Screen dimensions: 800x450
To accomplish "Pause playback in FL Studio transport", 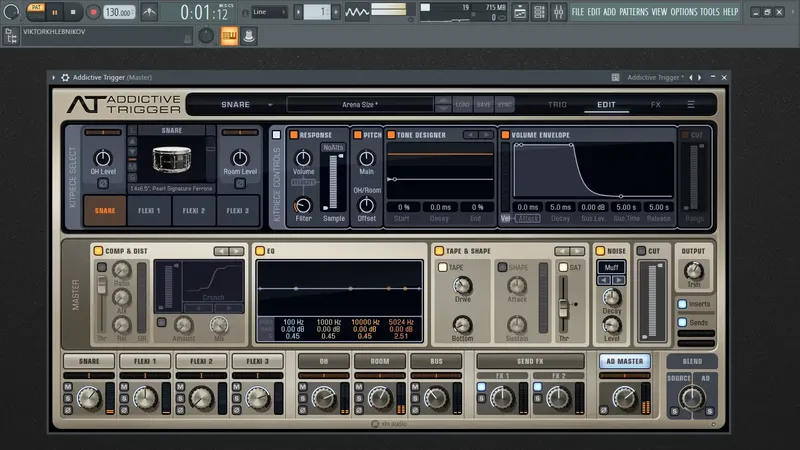I will 55,12.
